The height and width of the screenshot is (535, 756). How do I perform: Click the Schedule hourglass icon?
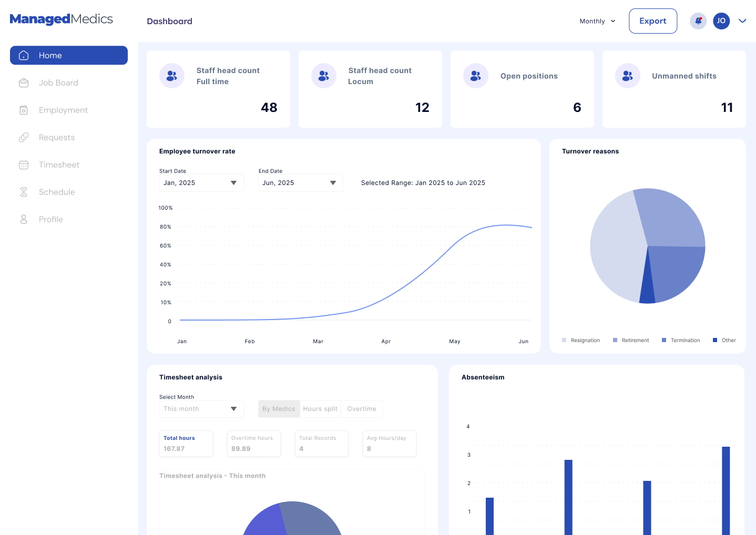[x=24, y=192]
